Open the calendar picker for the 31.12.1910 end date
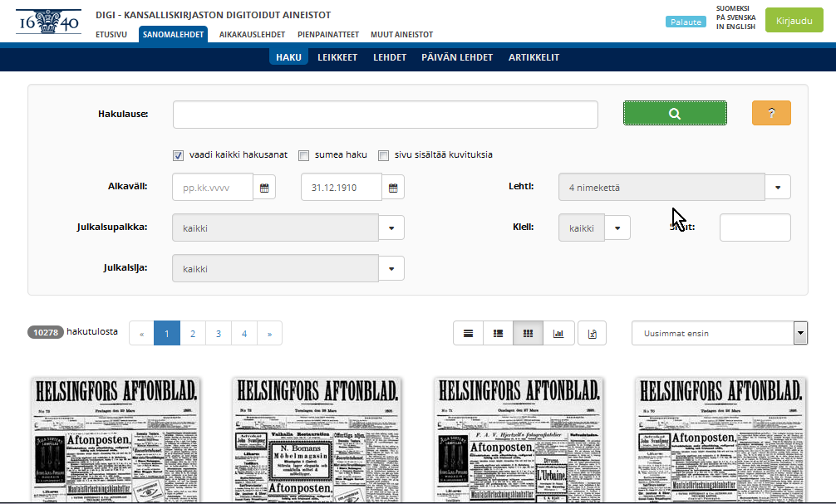The width and height of the screenshot is (836, 504). [x=393, y=188]
